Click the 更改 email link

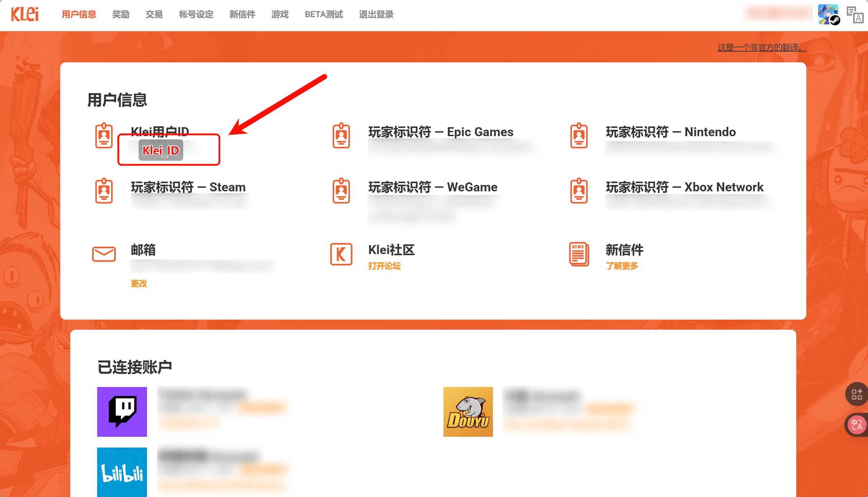pyautogui.click(x=139, y=283)
